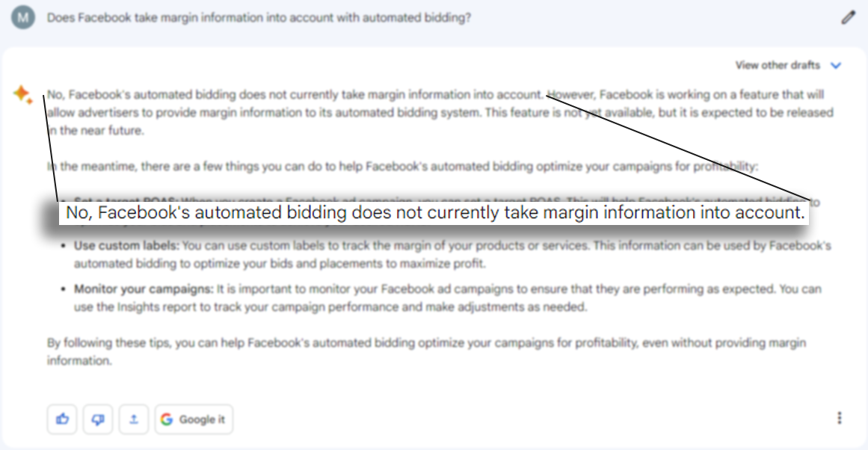Image resolution: width=868 pixels, height=450 pixels.
Task: Enable the upvote rating for this draft
Action: coord(62,419)
